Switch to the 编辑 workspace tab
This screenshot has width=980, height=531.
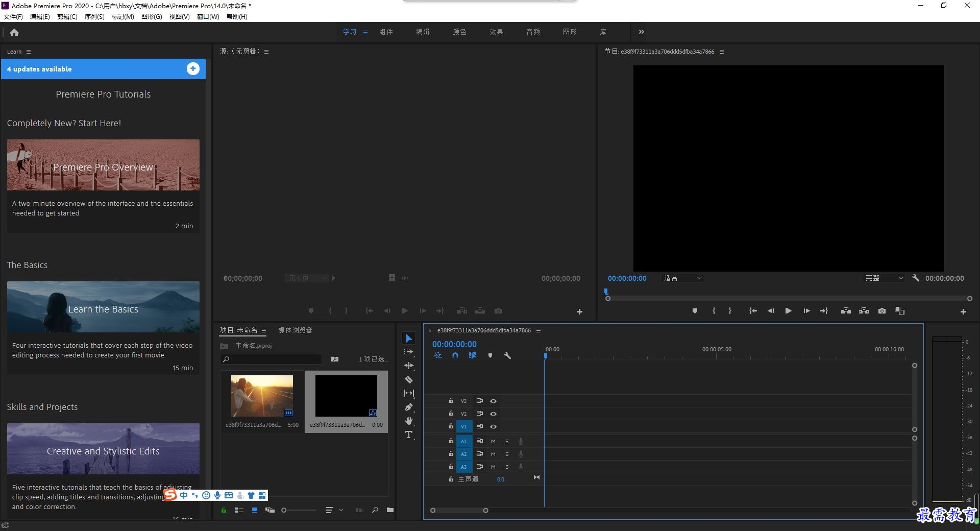pyautogui.click(x=423, y=32)
